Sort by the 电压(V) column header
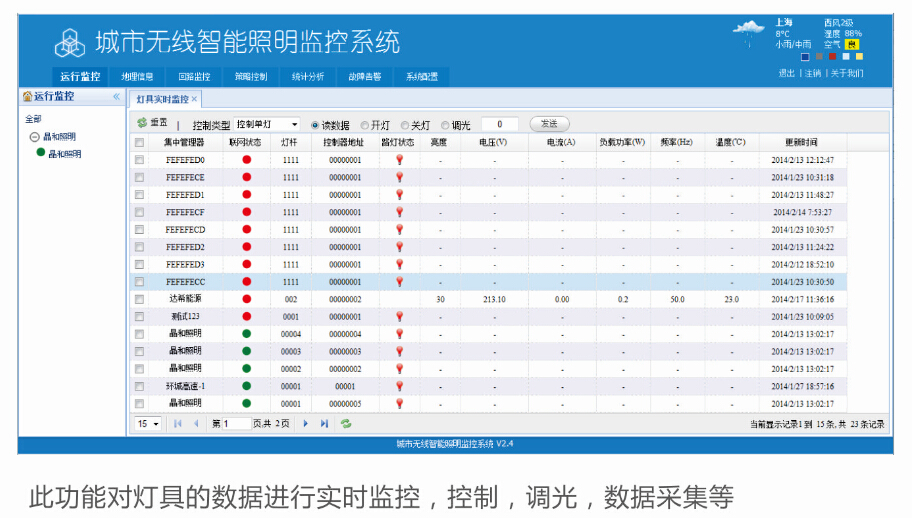Image resolution: width=912 pixels, height=518 pixels. pyautogui.click(x=494, y=142)
